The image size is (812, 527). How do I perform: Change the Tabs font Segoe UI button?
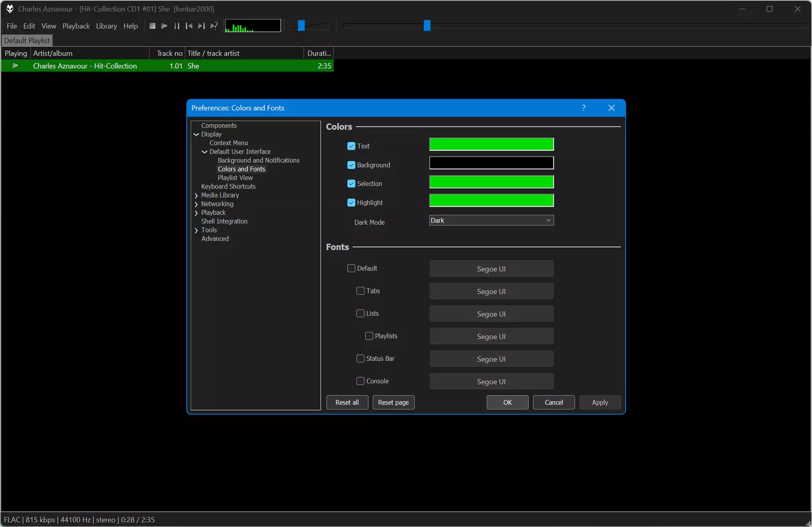point(492,291)
